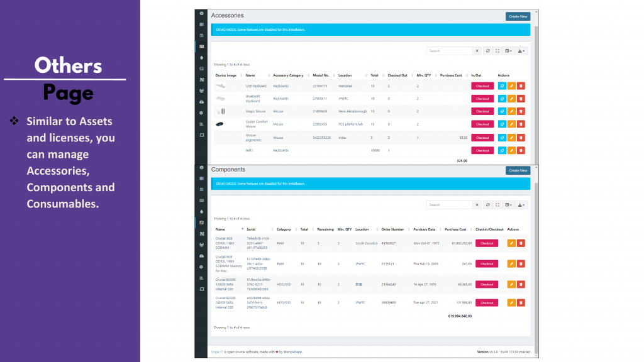Check out the Mouse ergonomic accessory

[482, 138]
